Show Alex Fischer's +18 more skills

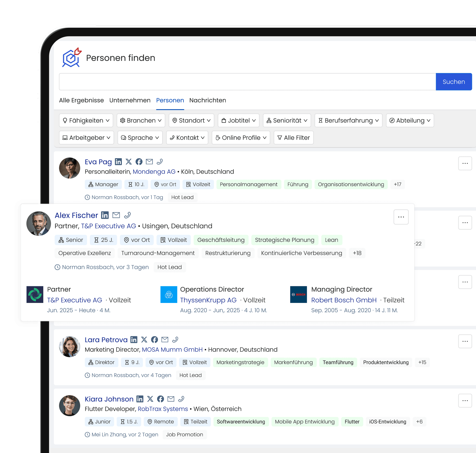pos(357,253)
